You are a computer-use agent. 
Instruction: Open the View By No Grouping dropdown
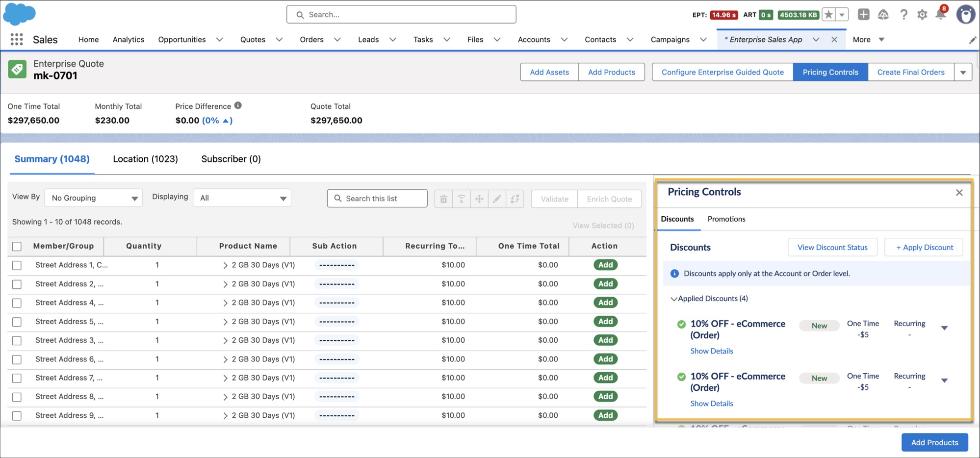[94, 198]
